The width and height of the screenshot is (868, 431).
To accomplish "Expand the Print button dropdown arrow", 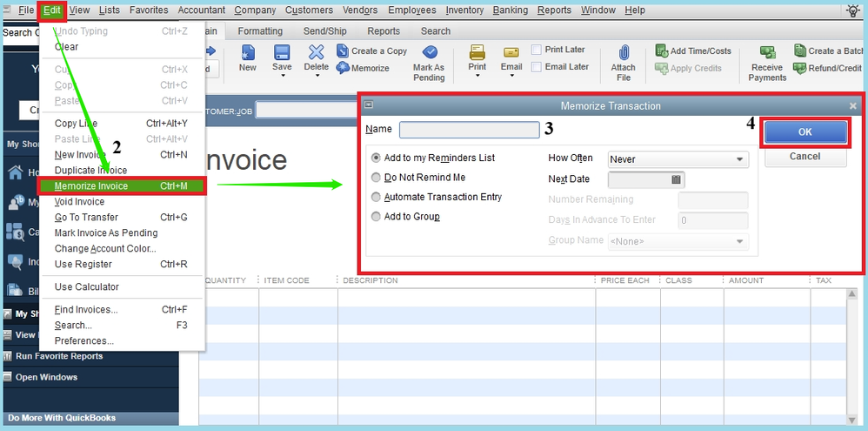I will click(x=477, y=76).
